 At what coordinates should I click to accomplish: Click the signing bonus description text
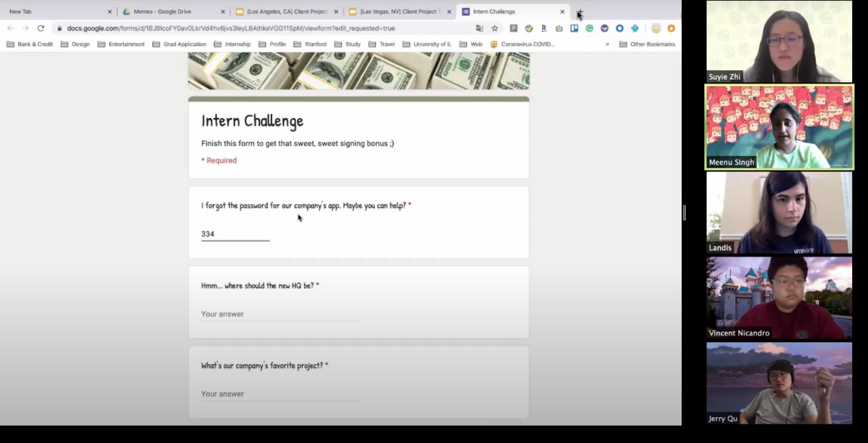click(298, 144)
